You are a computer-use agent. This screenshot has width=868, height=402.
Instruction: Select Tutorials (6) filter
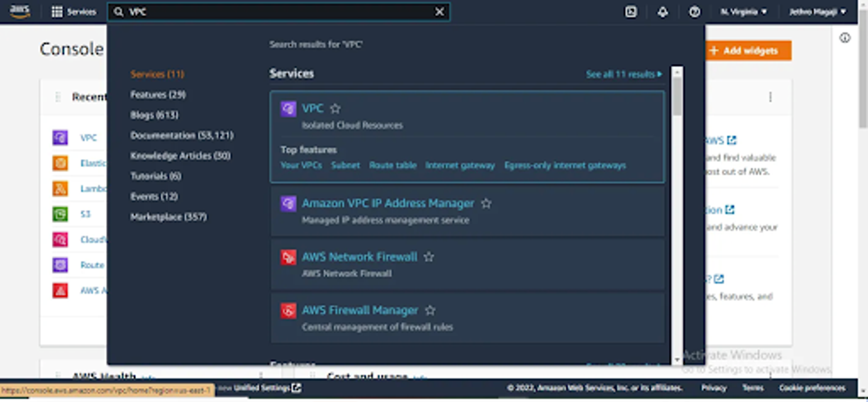click(156, 176)
